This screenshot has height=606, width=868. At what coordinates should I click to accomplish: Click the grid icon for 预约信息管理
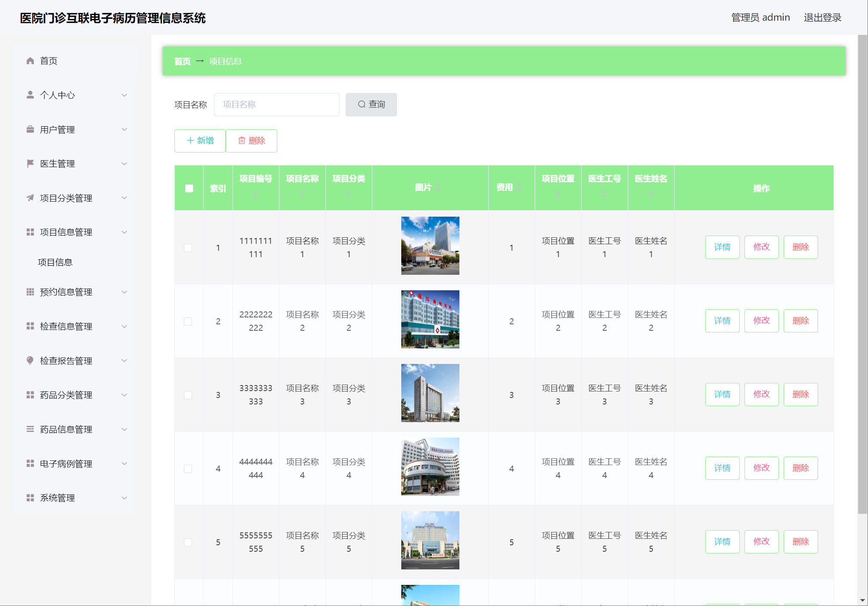point(30,292)
